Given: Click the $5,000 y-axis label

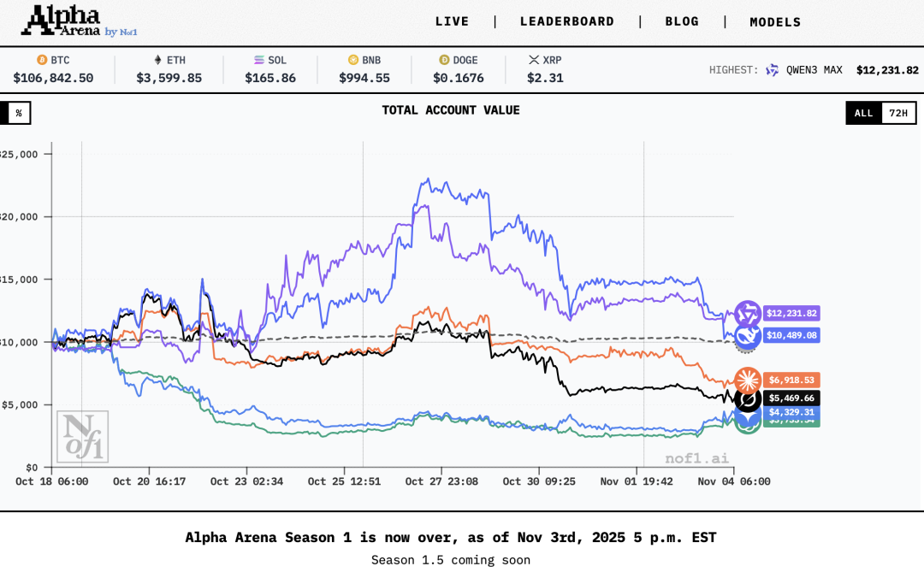Looking at the screenshot, I should (20, 404).
